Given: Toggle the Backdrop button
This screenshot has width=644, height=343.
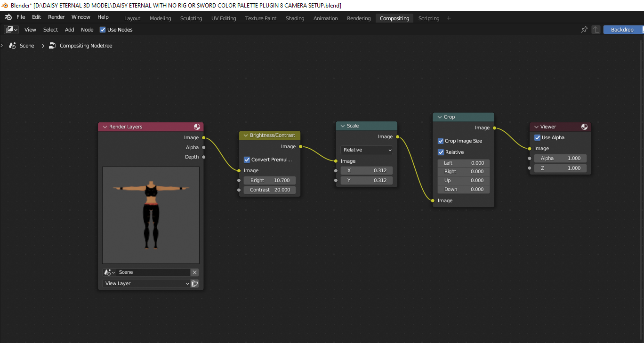Looking at the screenshot, I should click(622, 30).
